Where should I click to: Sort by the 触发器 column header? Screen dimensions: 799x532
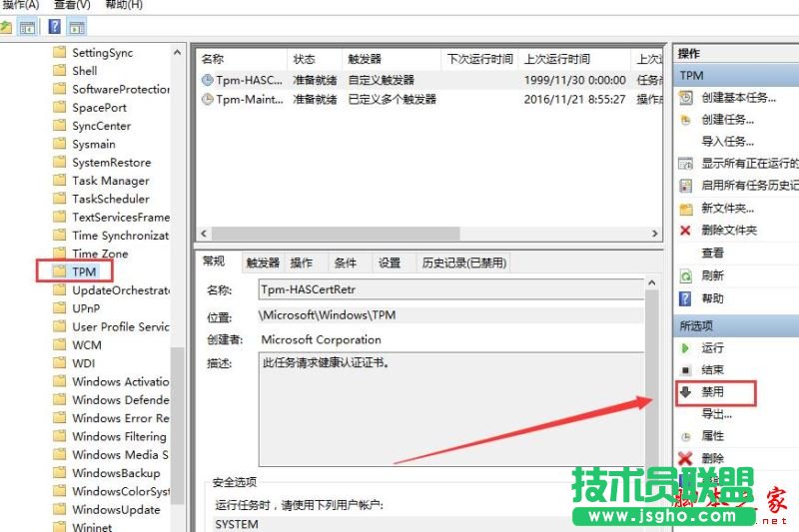coord(391,59)
